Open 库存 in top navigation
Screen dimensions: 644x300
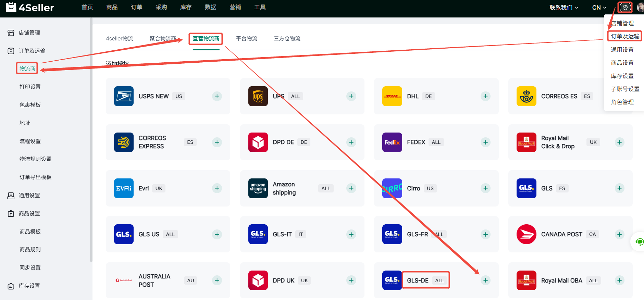pyautogui.click(x=186, y=7)
